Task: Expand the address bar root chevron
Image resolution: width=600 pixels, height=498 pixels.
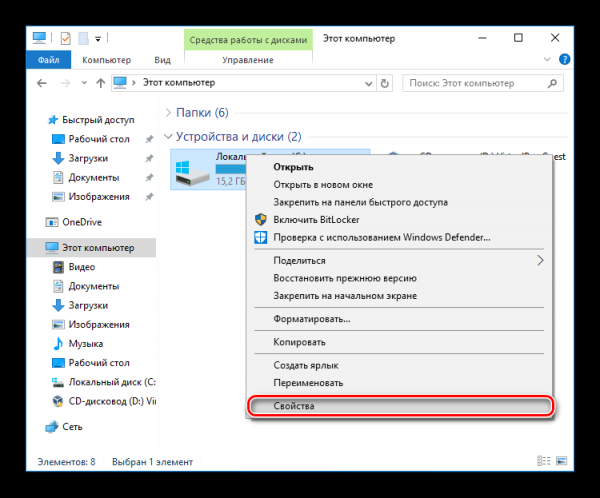Action: coord(134,83)
